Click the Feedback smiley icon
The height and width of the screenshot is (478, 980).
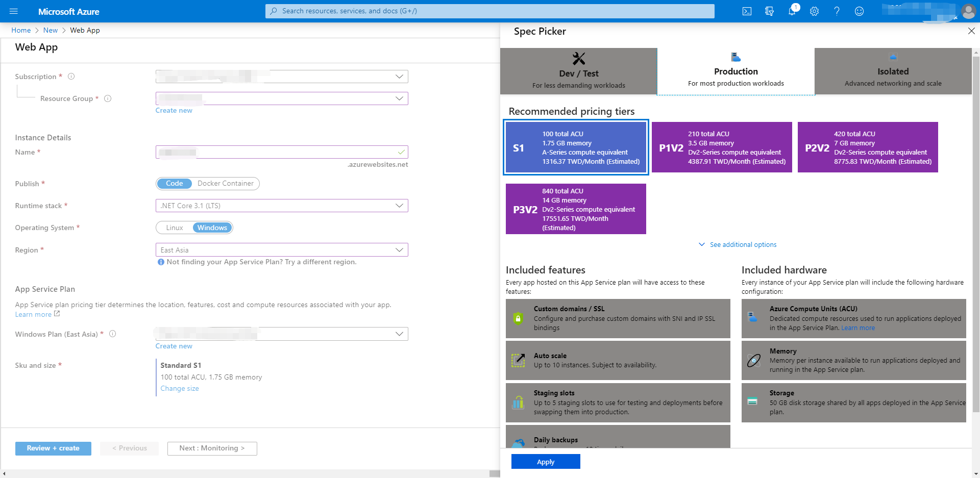click(859, 11)
